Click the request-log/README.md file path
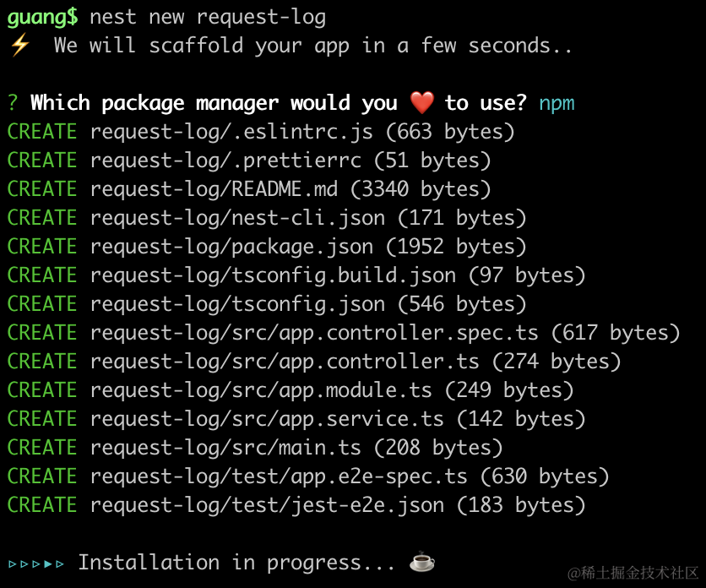The height and width of the screenshot is (588, 706). 214,189
